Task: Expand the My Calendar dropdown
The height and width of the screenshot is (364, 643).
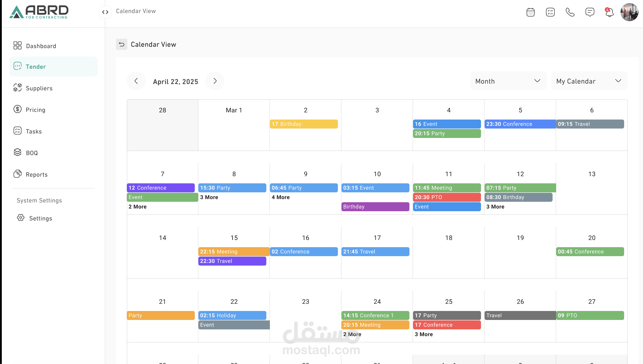Action: (589, 81)
